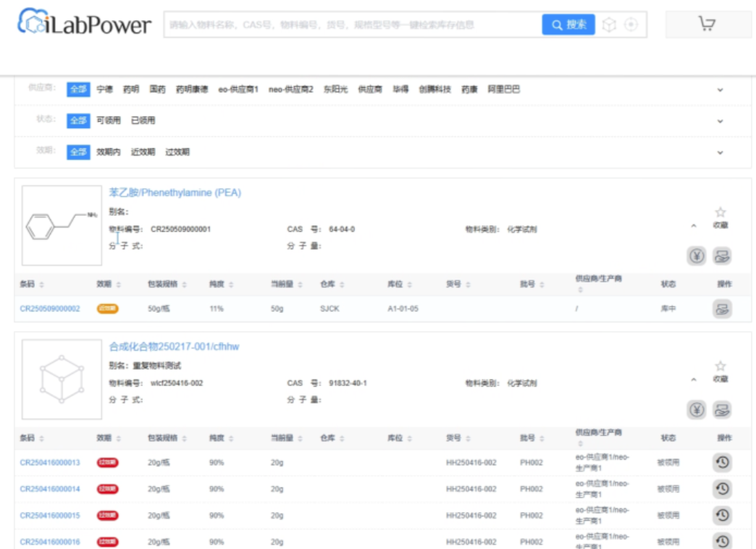Screen dimensions: 756x549
Task: Select 药明康德 supplier filter
Action: click(x=192, y=89)
